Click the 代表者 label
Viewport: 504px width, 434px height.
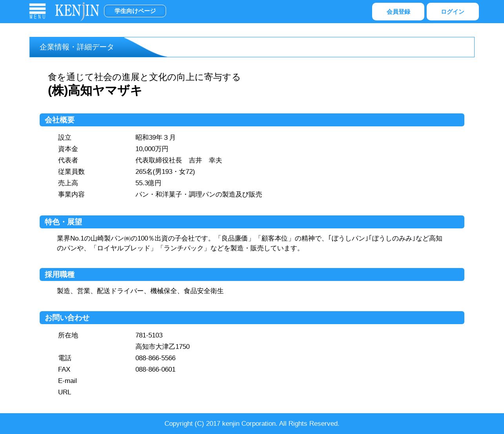(68, 160)
